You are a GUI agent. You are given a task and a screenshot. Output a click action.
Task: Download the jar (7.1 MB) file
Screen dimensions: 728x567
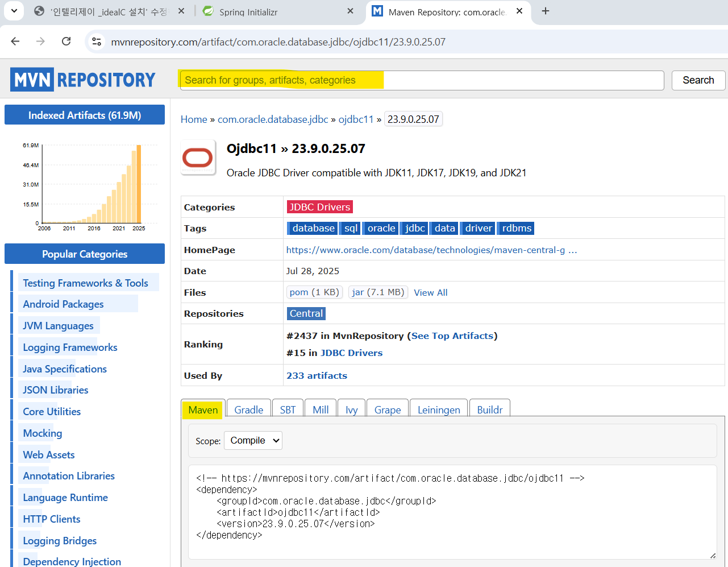(x=378, y=292)
